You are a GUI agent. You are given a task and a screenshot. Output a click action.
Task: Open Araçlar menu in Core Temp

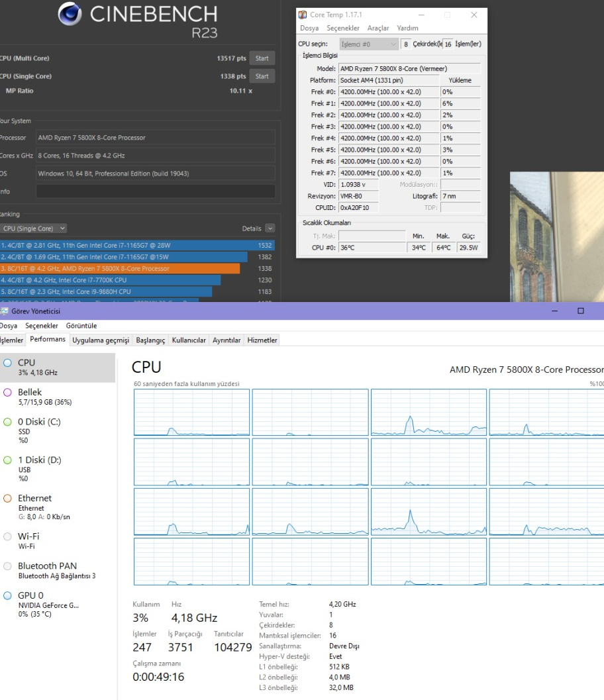[378, 28]
